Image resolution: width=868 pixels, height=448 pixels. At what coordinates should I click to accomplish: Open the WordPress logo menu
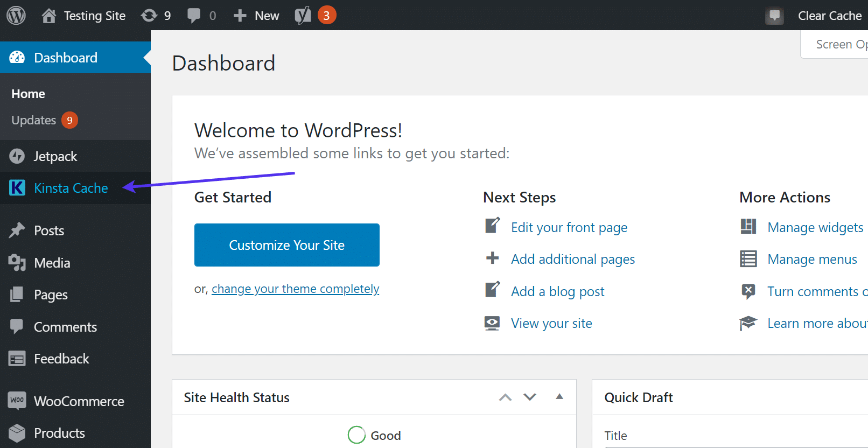click(x=16, y=15)
